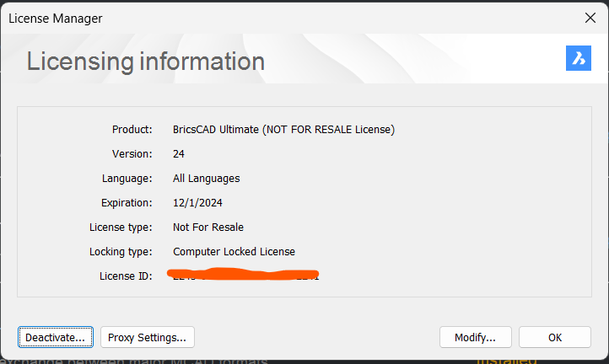Screen dimensions: 609x364
Task: Click the Computer Locked License value
Action: [234, 251]
